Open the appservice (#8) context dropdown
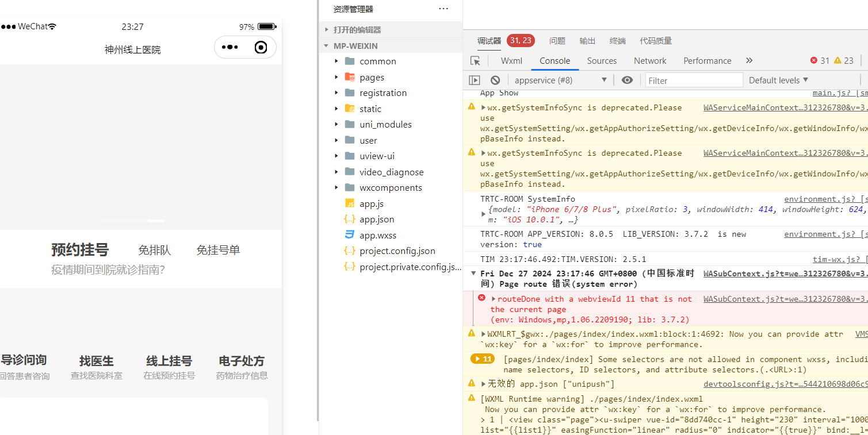The height and width of the screenshot is (435, 868). [560, 80]
